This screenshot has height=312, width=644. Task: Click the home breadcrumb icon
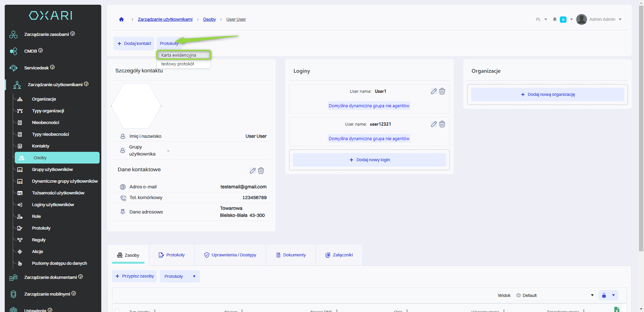(121, 19)
